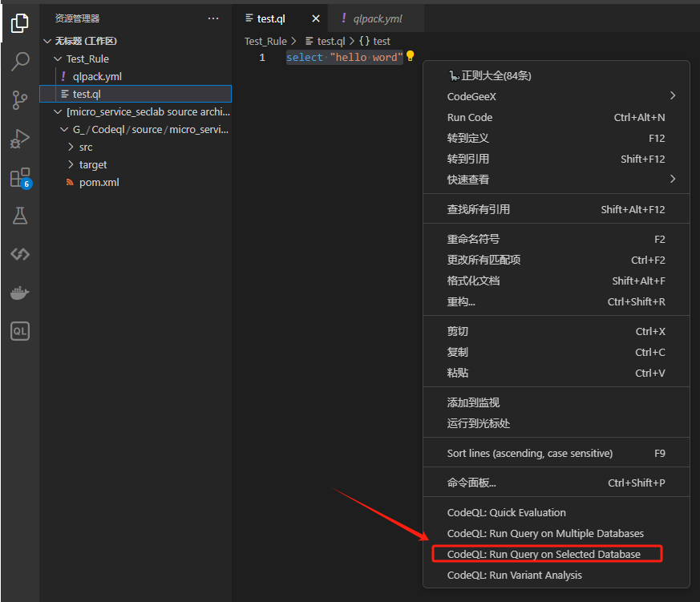Screen dimensions: 700x602
Task: Close the test.ql editor tab
Action: (x=316, y=18)
